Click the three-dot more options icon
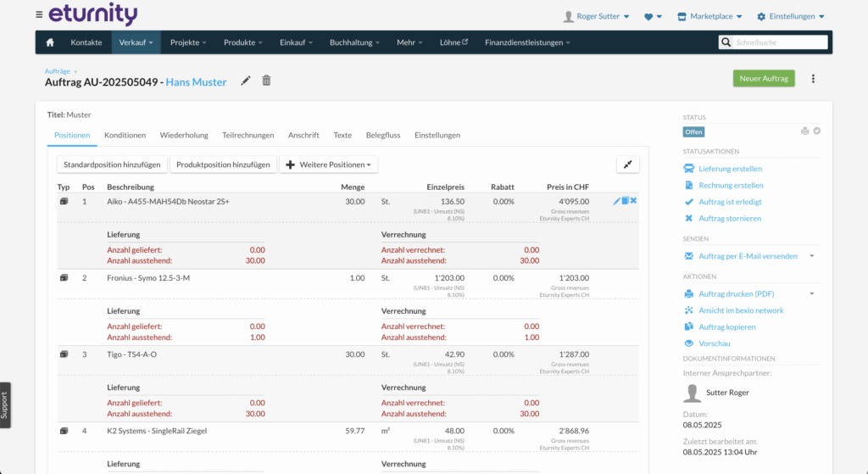Viewport: 868px width, 474px height. [813, 79]
